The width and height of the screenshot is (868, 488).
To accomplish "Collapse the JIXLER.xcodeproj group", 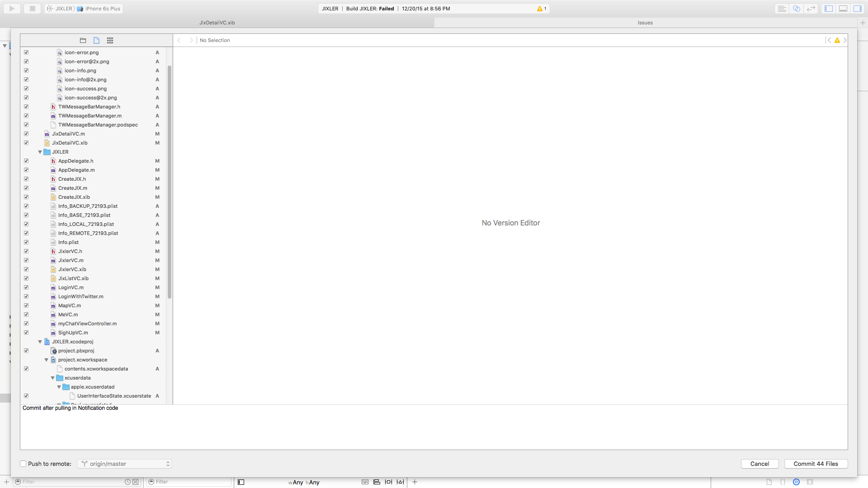I will click(40, 342).
